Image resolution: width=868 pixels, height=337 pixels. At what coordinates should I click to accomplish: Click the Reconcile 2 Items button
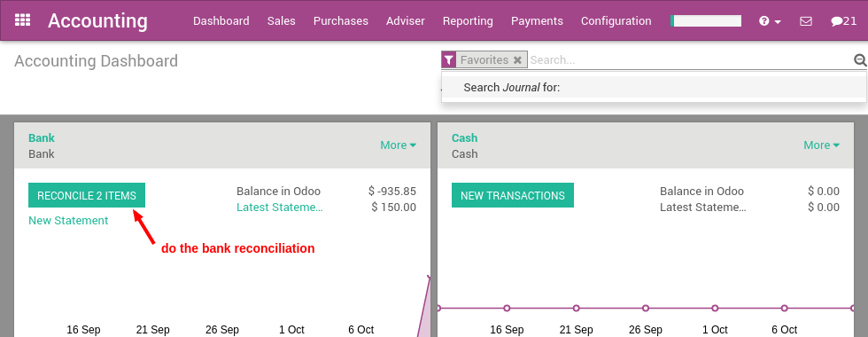coord(87,196)
